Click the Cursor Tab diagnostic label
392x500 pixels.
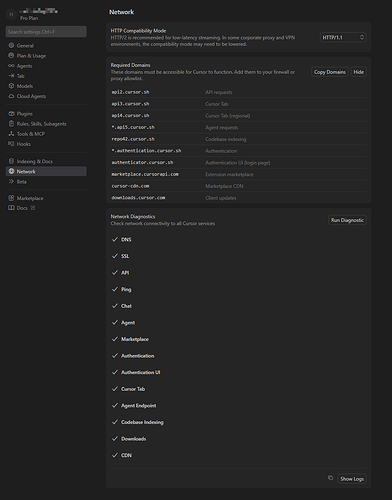tap(133, 389)
